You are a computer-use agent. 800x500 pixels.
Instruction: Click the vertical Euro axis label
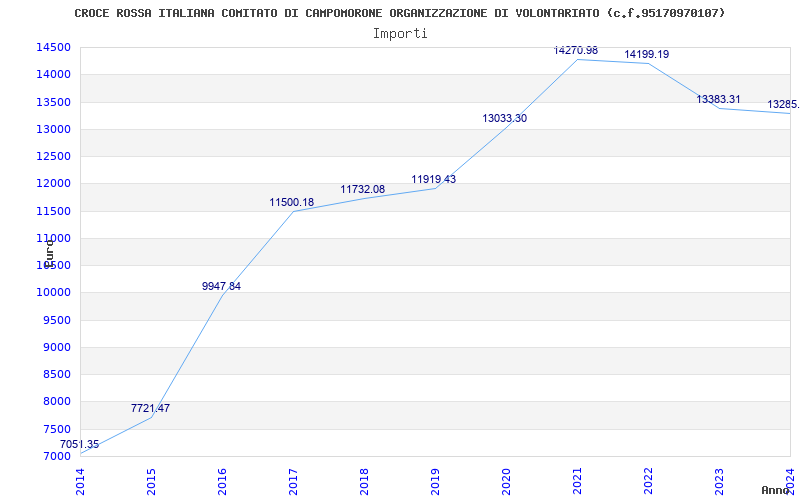tap(48, 253)
